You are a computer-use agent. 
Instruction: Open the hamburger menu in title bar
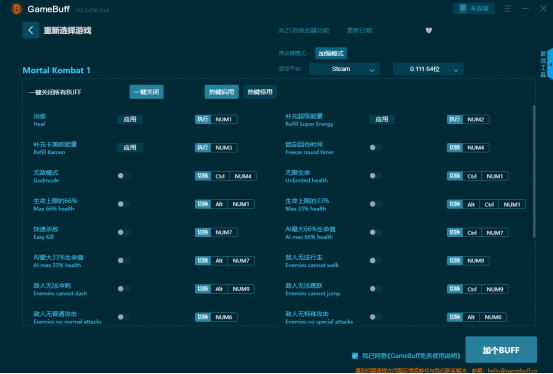coord(508,8)
